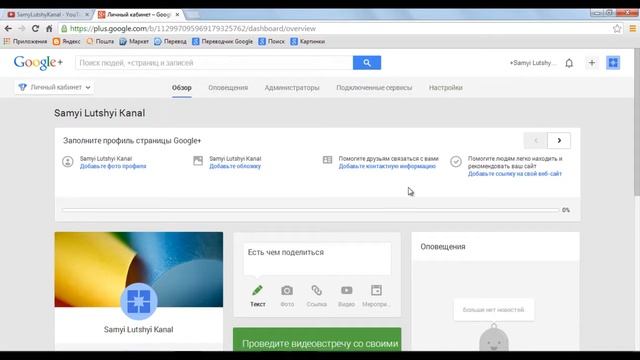Click the previous arrow in profile card

pos(536,140)
